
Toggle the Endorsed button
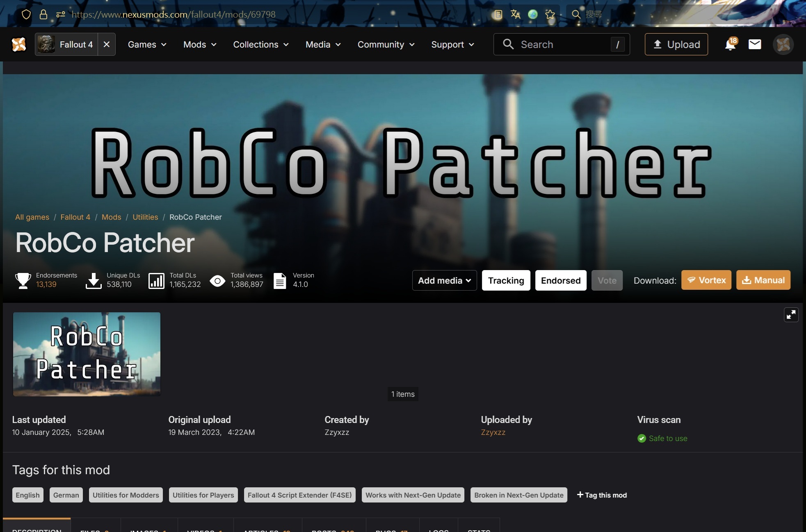click(x=561, y=280)
